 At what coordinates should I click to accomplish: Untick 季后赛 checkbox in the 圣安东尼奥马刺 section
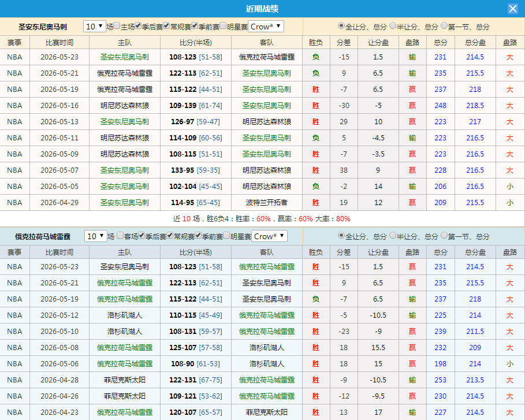point(138,26)
